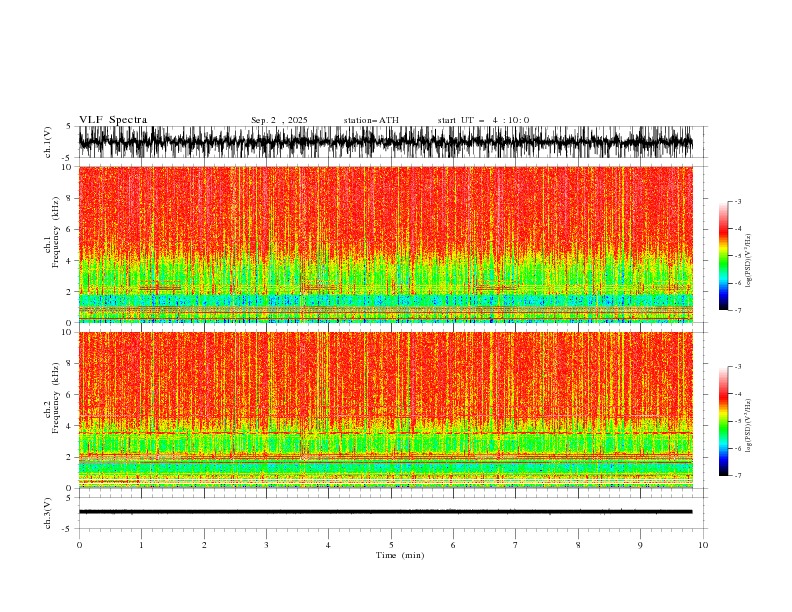Click the "9" tick on the time axis

coord(640,545)
